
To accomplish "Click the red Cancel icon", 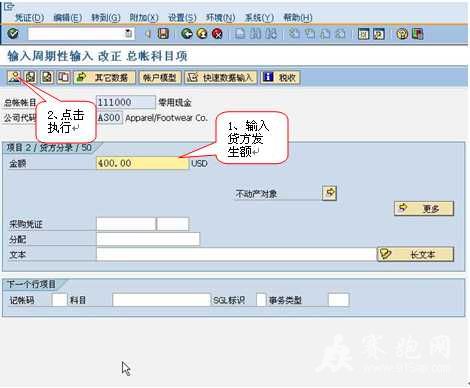I will 217,34.
